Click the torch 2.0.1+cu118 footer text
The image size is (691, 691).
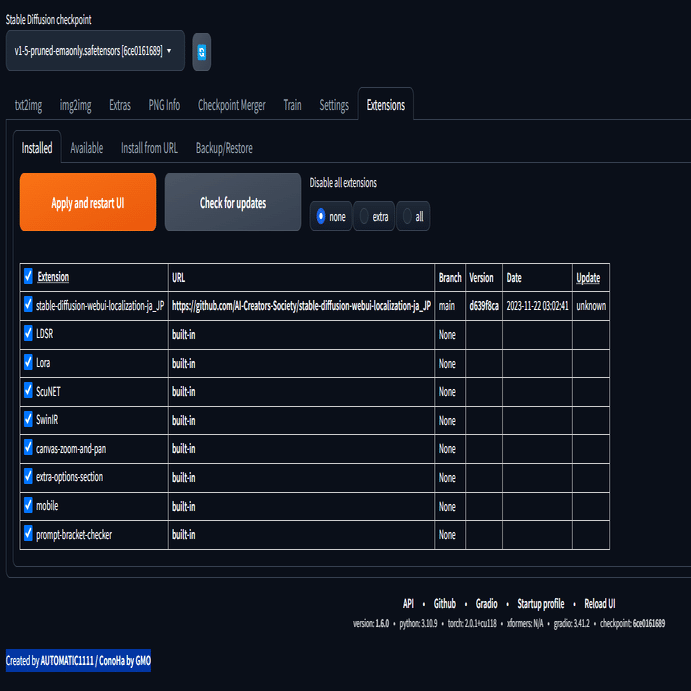[x=472, y=624]
